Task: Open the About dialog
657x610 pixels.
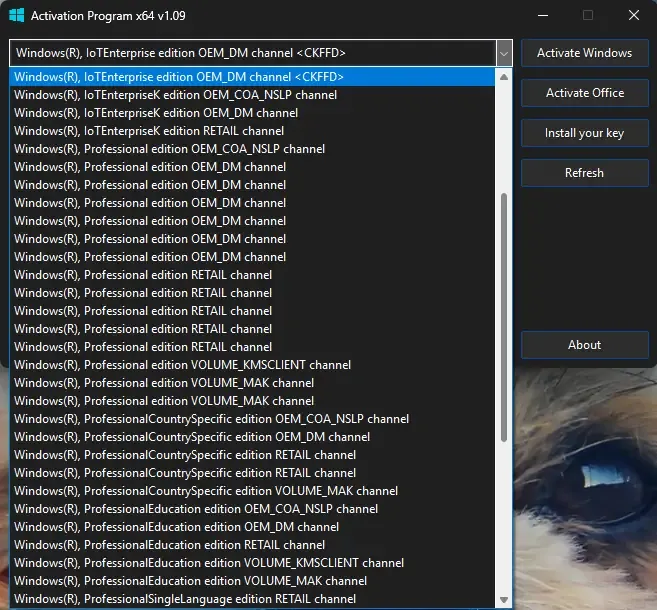Action: coord(585,345)
